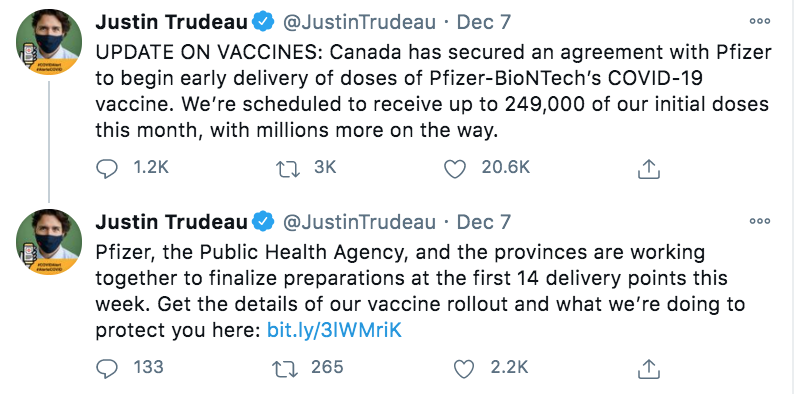Open the first tweet by clicking its text
794x394 pixels.
click(x=433, y=92)
